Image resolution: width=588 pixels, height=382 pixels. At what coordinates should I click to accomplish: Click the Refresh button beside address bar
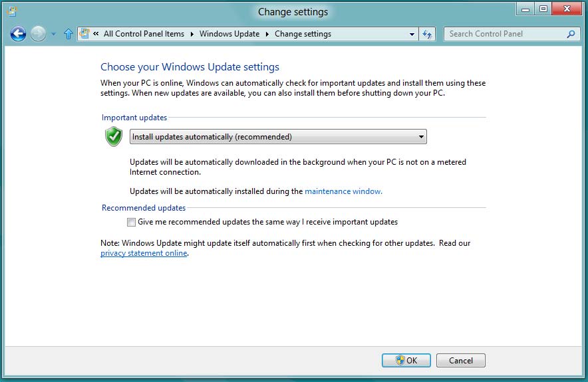pyautogui.click(x=427, y=34)
